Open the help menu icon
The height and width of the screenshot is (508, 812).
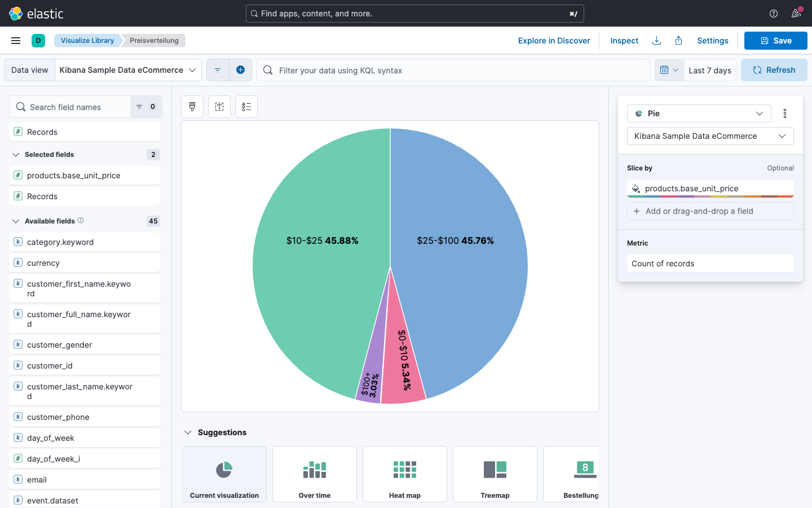pyautogui.click(x=774, y=14)
